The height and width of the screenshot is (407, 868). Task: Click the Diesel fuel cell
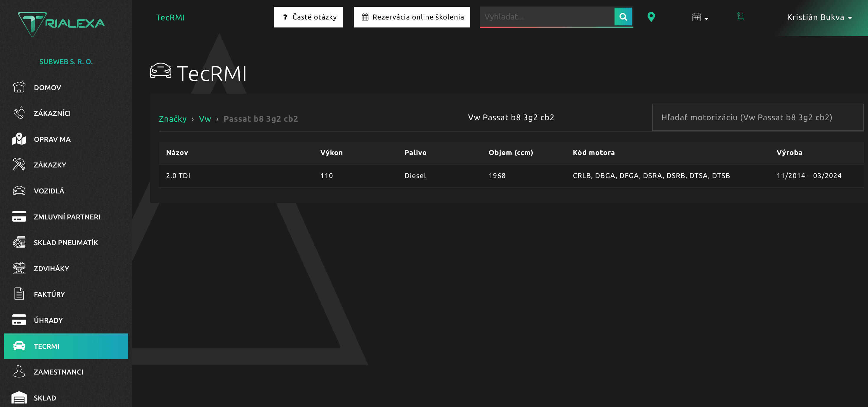[x=415, y=175]
